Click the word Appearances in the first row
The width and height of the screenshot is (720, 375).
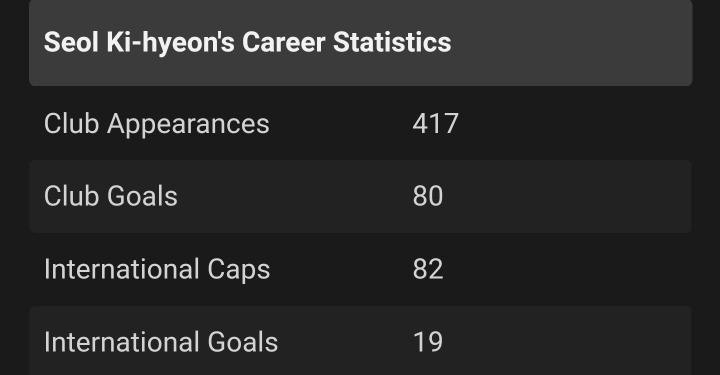[188, 125]
